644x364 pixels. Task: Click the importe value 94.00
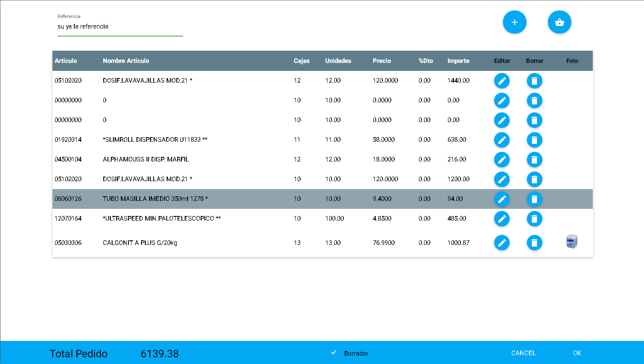(455, 199)
